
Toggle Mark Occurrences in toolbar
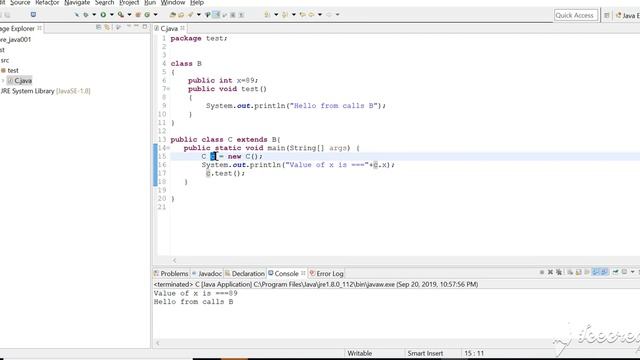pyautogui.click(x=216, y=15)
